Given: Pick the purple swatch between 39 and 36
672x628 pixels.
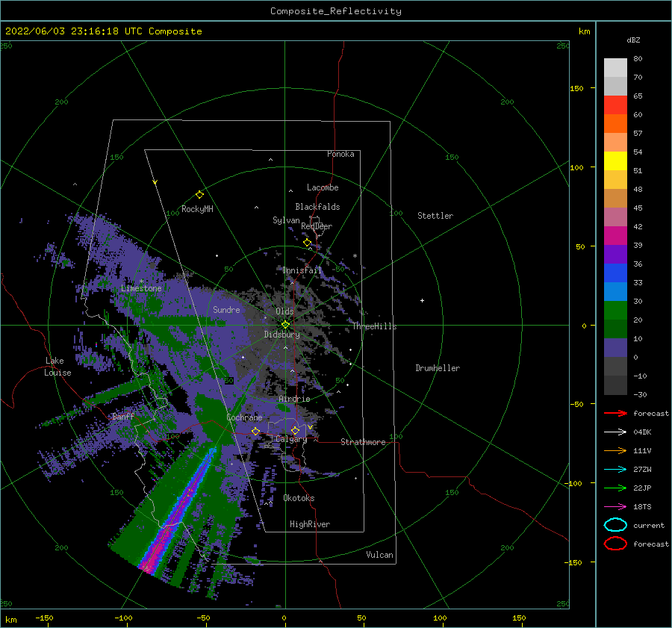Looking at the screenshot, I should click(615, 254).
